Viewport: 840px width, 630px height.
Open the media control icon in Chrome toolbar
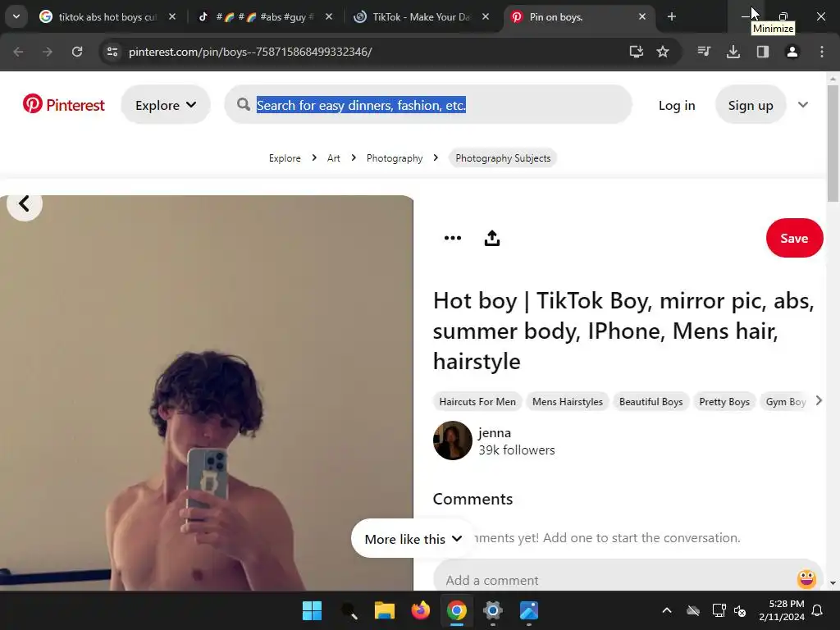pyautogui.click(x=704, y=52)
